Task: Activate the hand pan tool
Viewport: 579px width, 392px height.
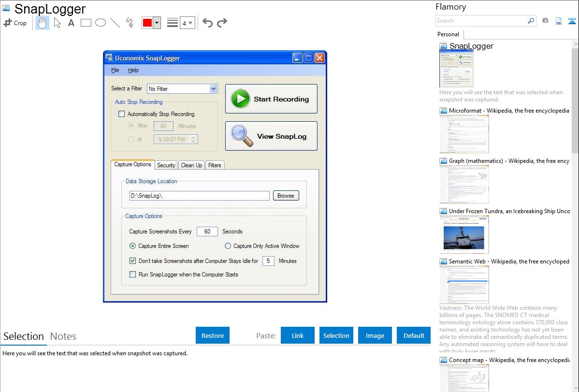Action: pos(42,23)
